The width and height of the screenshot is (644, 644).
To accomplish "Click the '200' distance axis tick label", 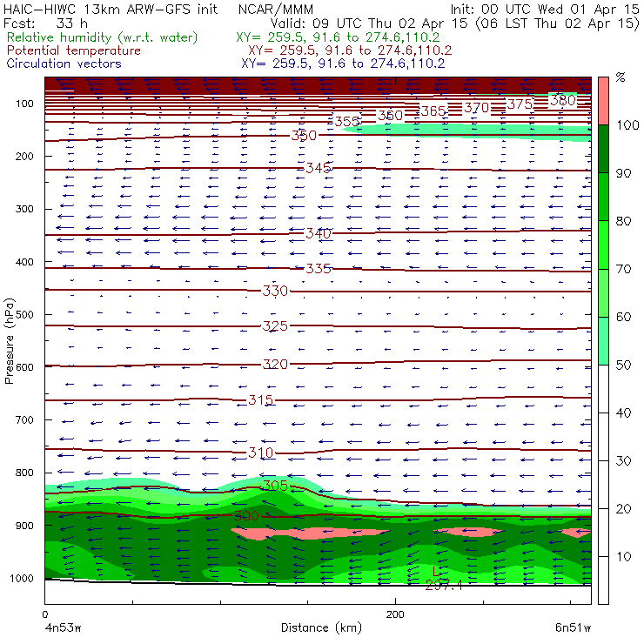I will [395, 614].
